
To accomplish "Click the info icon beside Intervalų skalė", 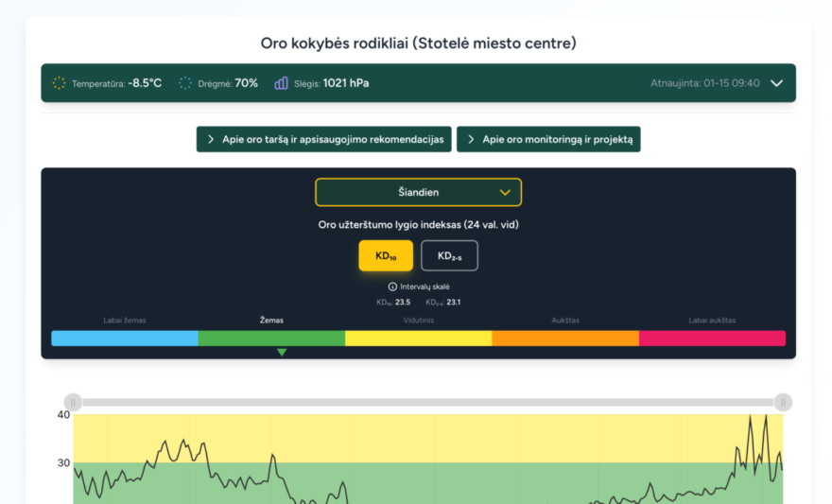I will [392, 287].
